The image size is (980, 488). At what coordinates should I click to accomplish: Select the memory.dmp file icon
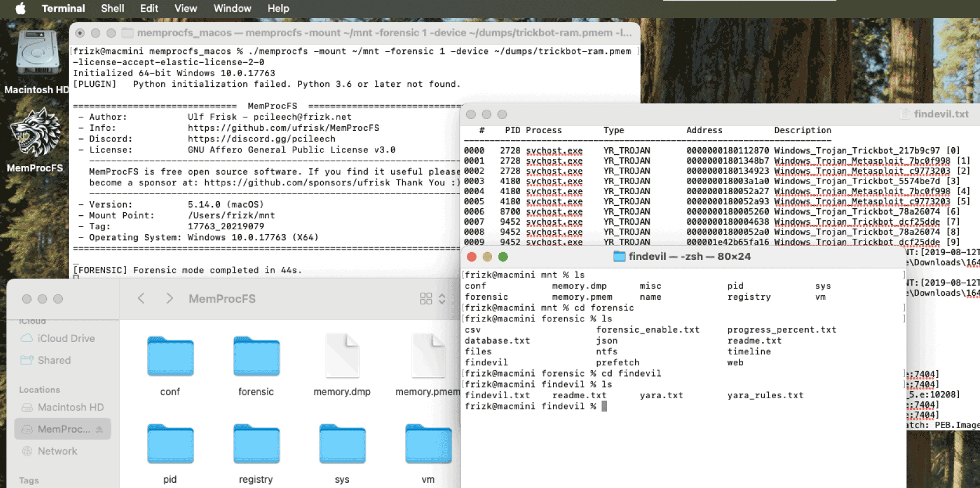click(342, 357)
